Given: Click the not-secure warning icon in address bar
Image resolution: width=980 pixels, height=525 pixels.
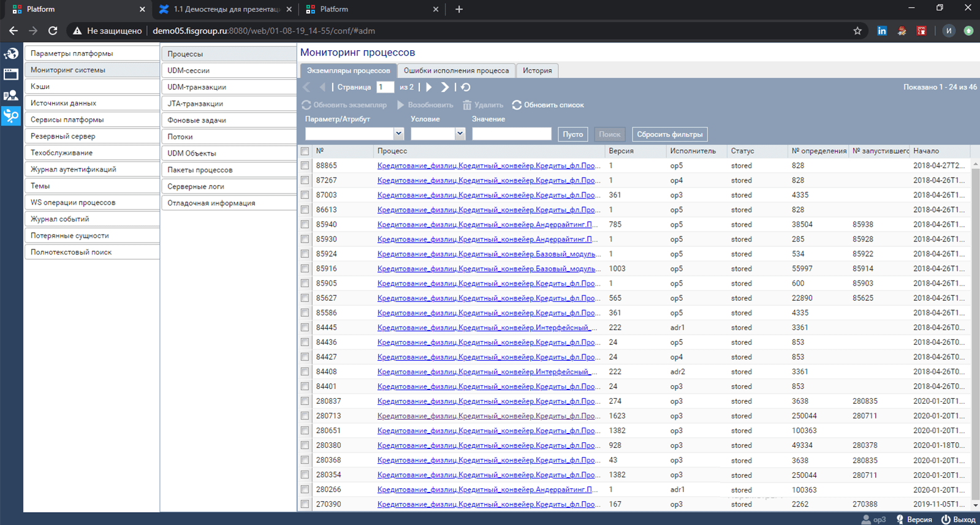Looking at the screenshot, I should pos(77,31).
